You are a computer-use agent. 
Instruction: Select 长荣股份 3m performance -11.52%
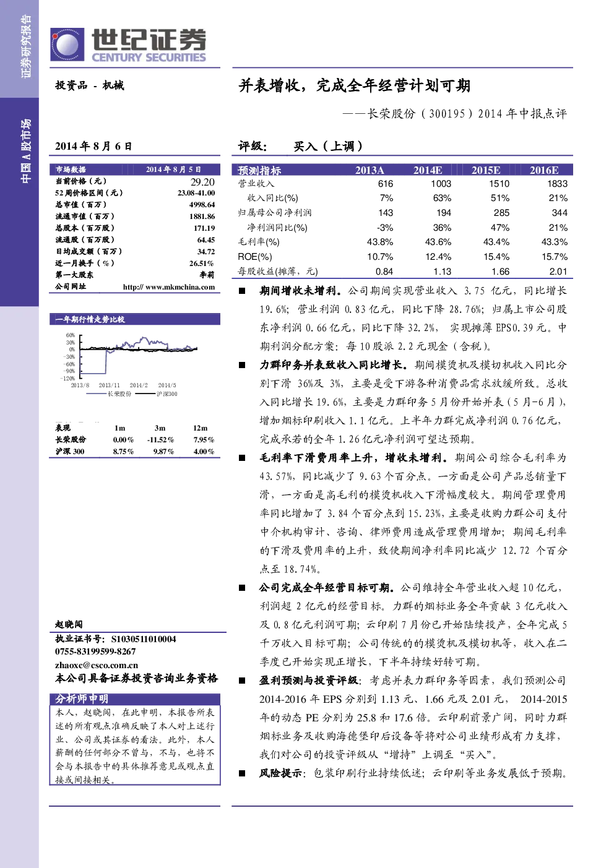(160, 440)
